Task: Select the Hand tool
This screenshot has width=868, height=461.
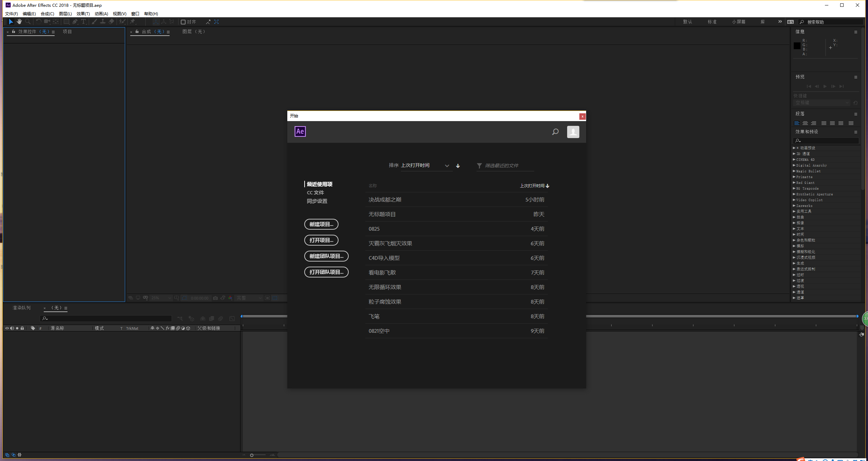Action: 19,21
